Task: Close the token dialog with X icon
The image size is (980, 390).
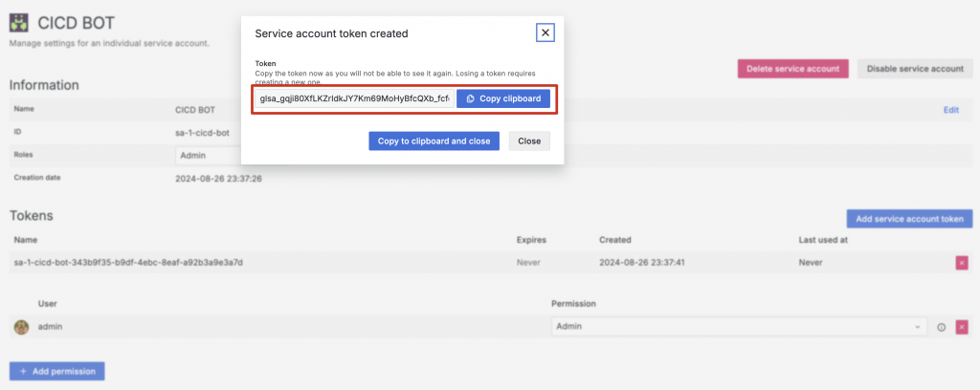Action: click(x=546, y=32)
